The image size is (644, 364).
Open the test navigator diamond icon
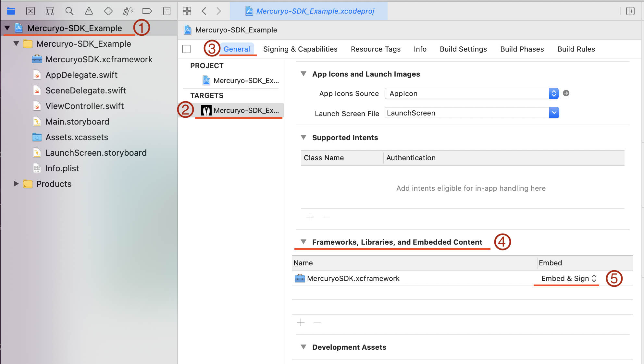[108, 11]
